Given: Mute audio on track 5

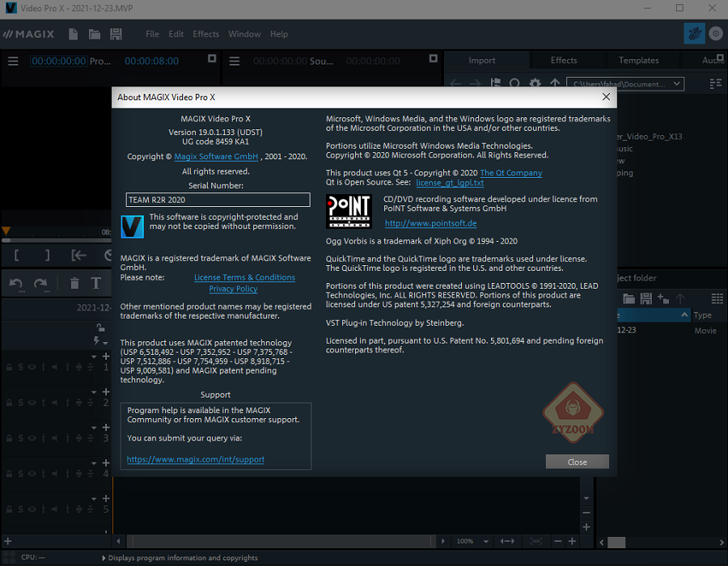Looking at the screenshot, I should (x=55, y=509).
